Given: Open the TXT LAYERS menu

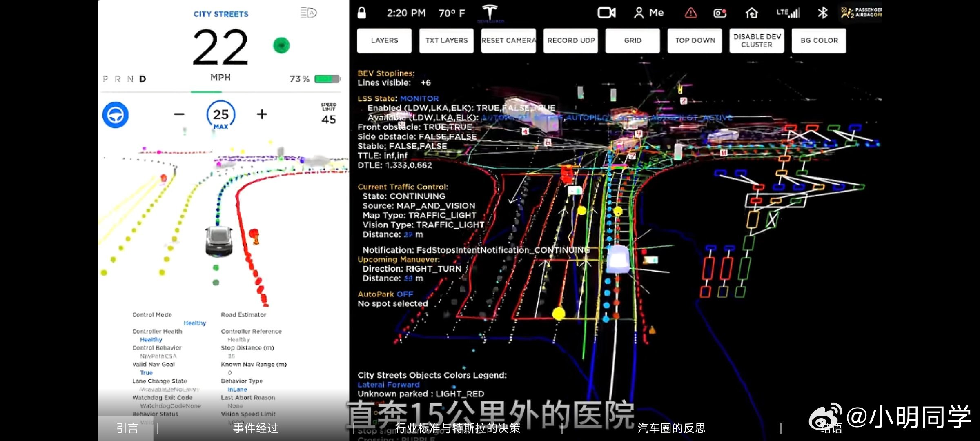Looking at the screenshot, I should click(446, 40).
